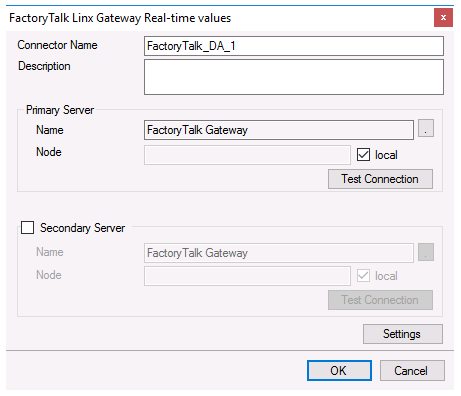This screenshot has height=396, width=461.
Task: Click the Secondary Server Name field
Action: 279,253
